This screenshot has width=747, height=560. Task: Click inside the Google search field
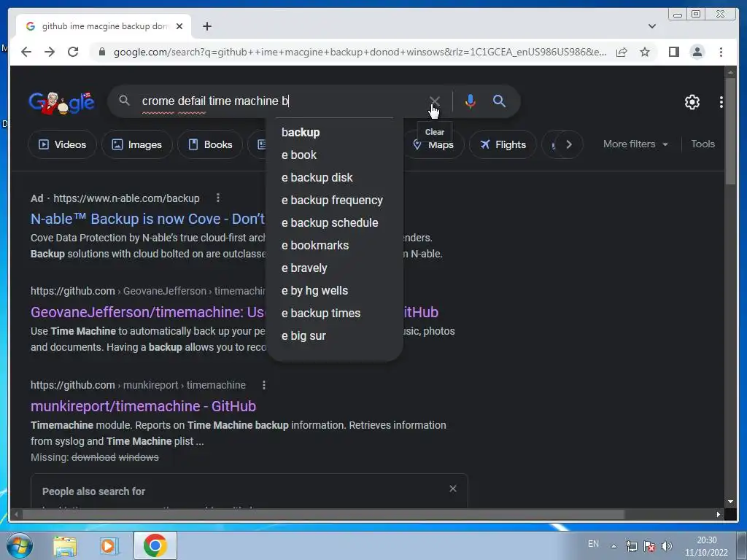[281, 101]
